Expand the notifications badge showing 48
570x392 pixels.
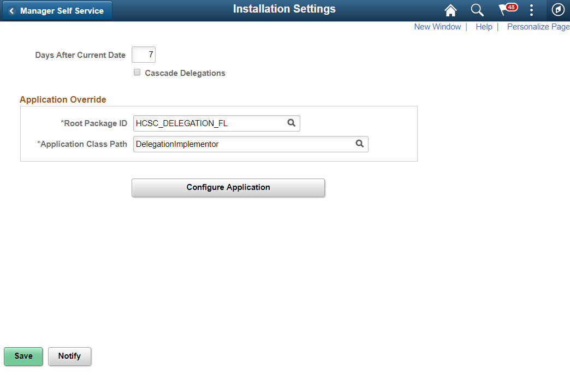pyautogui.click(x=508, y=7)
